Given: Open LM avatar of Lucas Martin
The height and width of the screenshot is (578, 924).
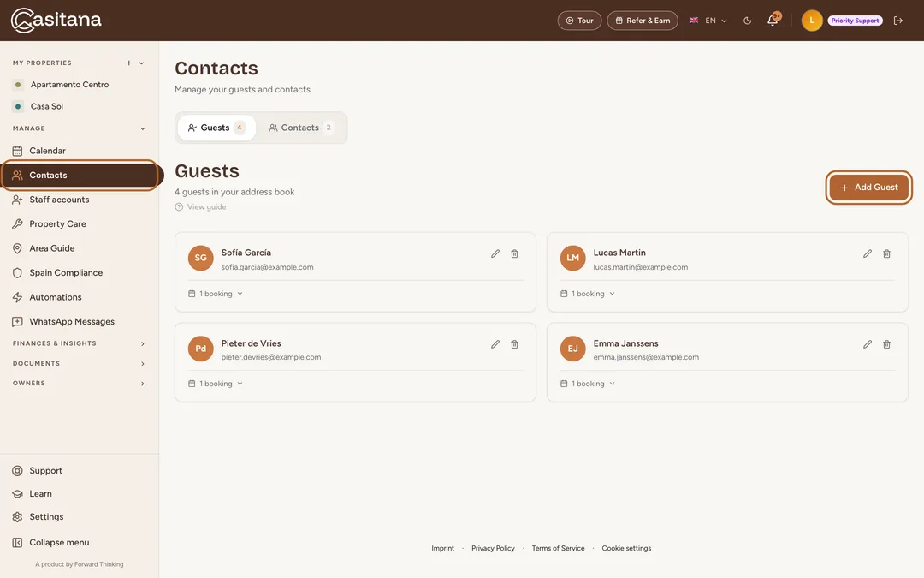Looking at the screenshot, I should (x=572, y=258).
